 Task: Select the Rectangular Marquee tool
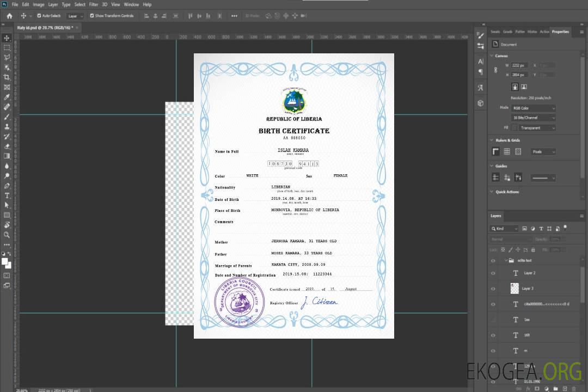[7, 48]
